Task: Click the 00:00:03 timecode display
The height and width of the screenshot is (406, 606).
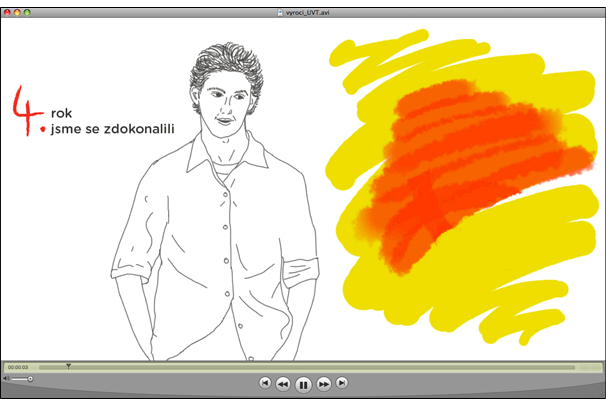Action: pyautogui.click(x=18, y=367)
